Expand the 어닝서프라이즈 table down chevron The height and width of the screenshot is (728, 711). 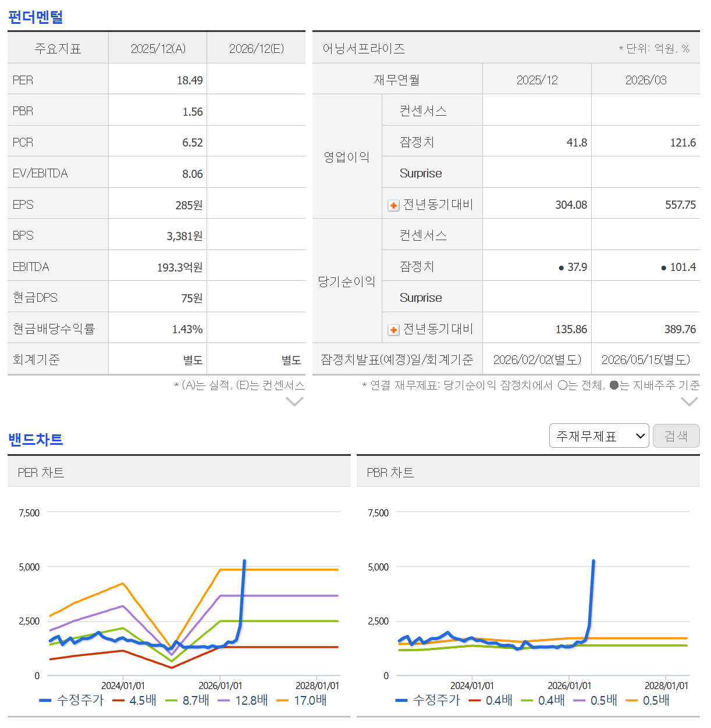pos(689,402)
